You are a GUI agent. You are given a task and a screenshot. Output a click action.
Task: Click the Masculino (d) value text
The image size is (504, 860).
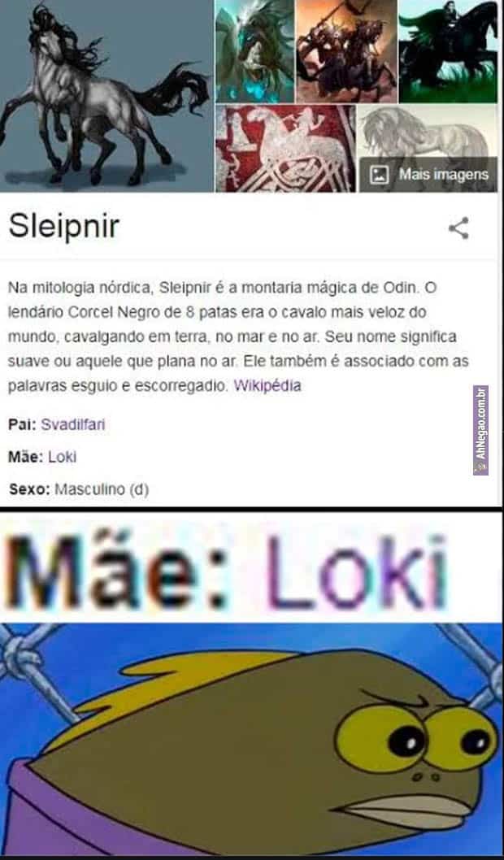pyautogui.click(x=102, y=489)
